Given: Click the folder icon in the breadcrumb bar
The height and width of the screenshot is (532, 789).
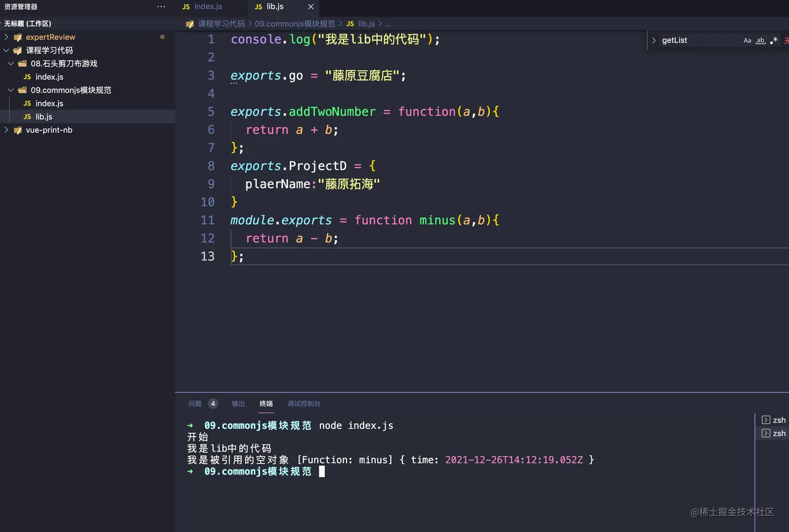Looking at the screenshot, I should pyautogui.click(x=189, y=23).
